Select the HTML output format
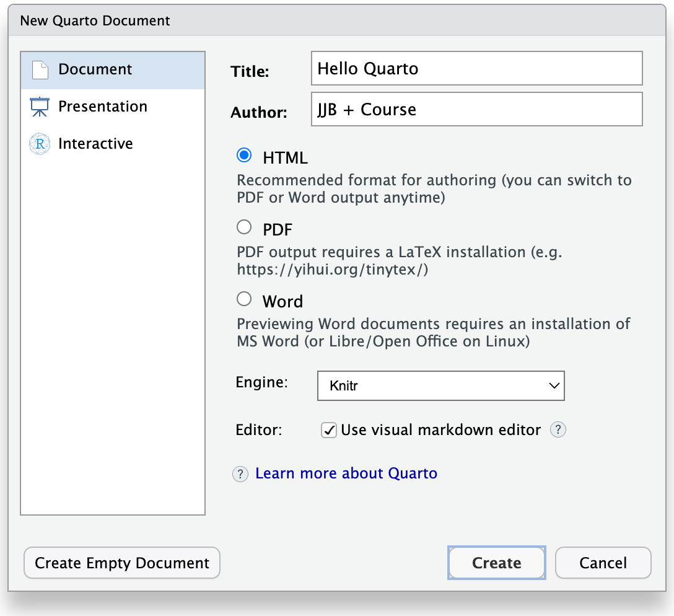Image resolution: width=674 pixels, height=616 pixels. (244, 156)
